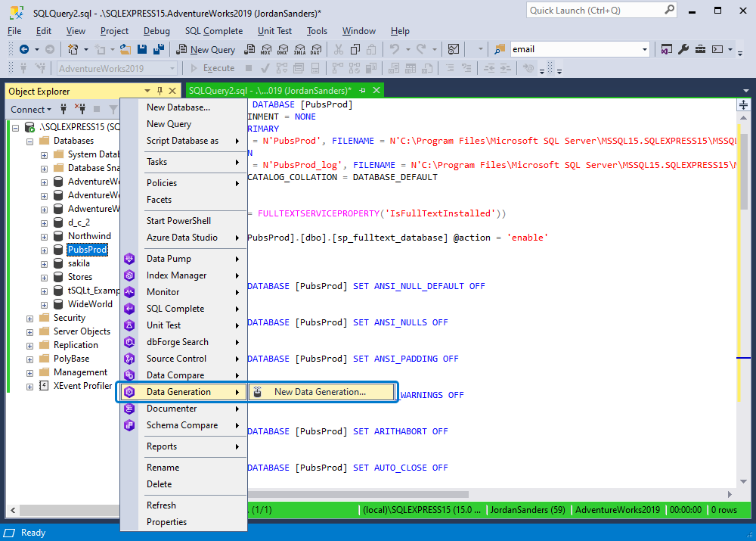The height and width of the screenshot is (541, 756).
Task: Expand the Northwind database node
Action: click(x=44, y=237)
